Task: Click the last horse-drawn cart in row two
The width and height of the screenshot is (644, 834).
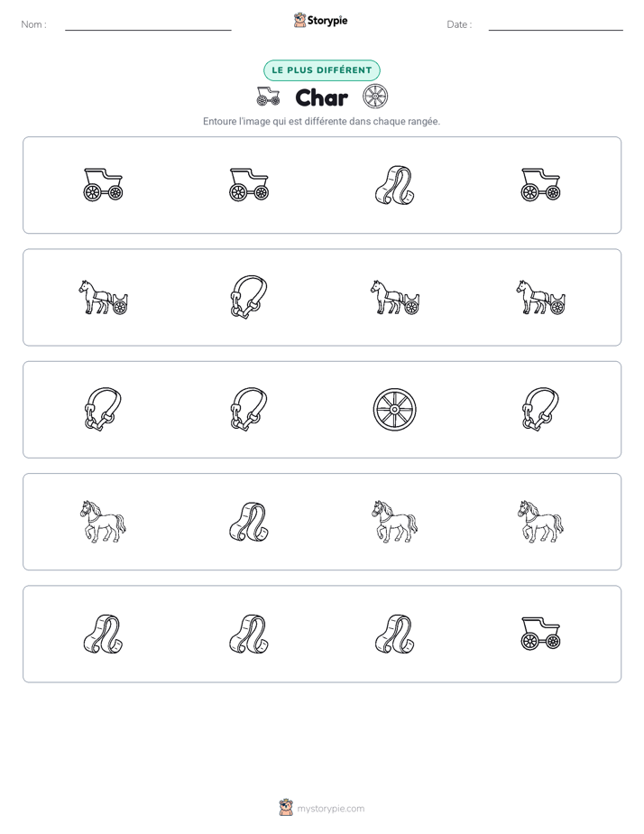Action: coord(541,297)
